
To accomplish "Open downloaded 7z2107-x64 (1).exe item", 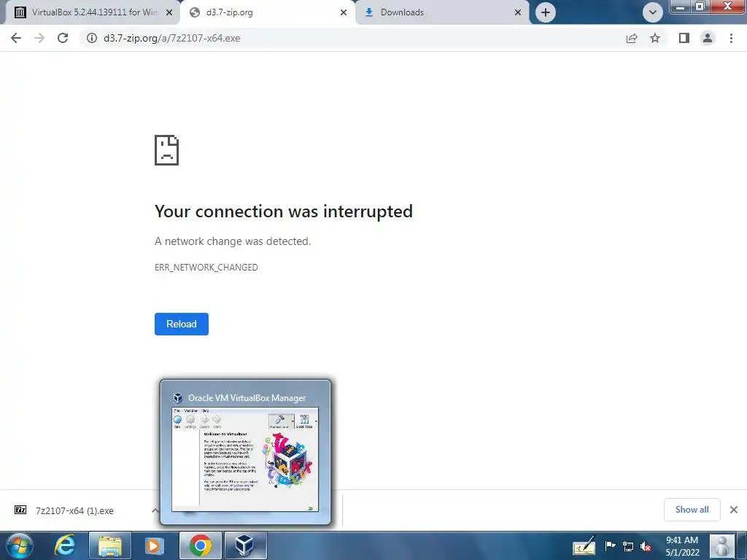I will point(75,511).
